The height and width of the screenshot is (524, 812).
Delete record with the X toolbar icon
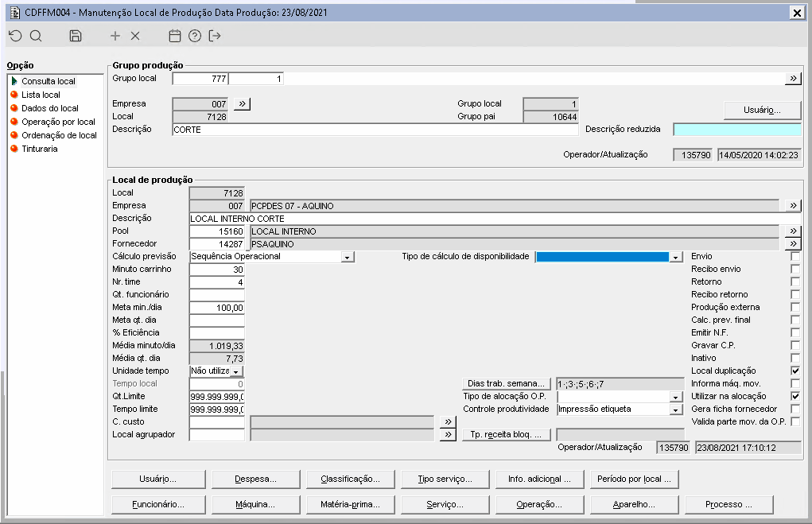(135, 36)
